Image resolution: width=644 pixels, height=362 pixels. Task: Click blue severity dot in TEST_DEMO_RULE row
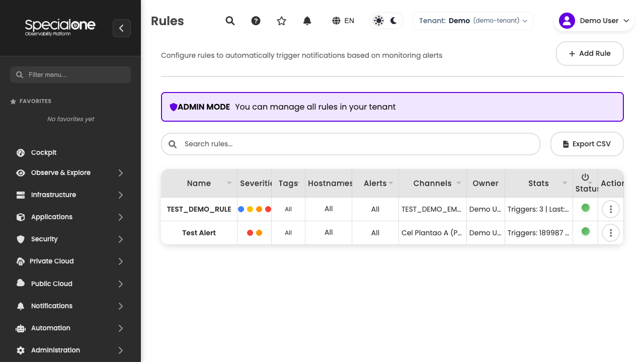241,209
